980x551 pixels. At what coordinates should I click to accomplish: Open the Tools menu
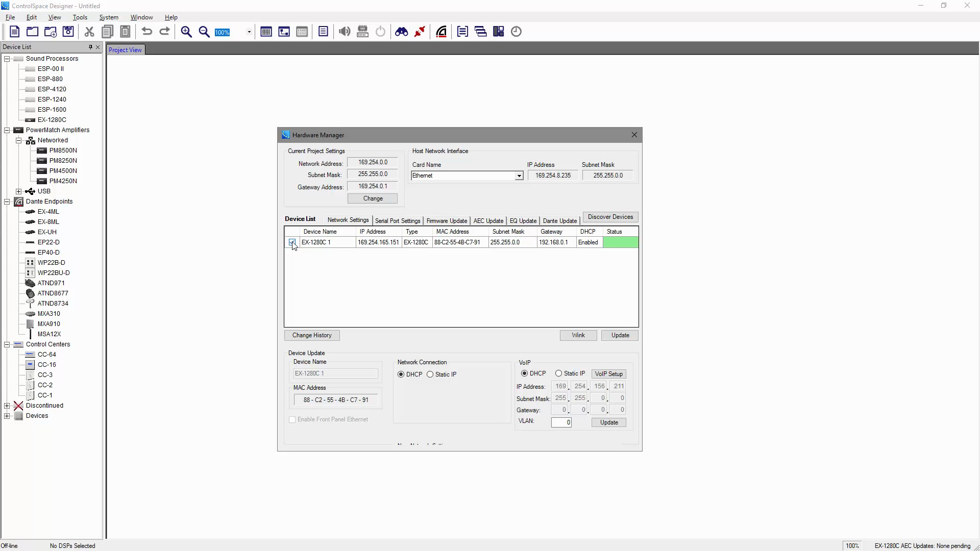80,17
